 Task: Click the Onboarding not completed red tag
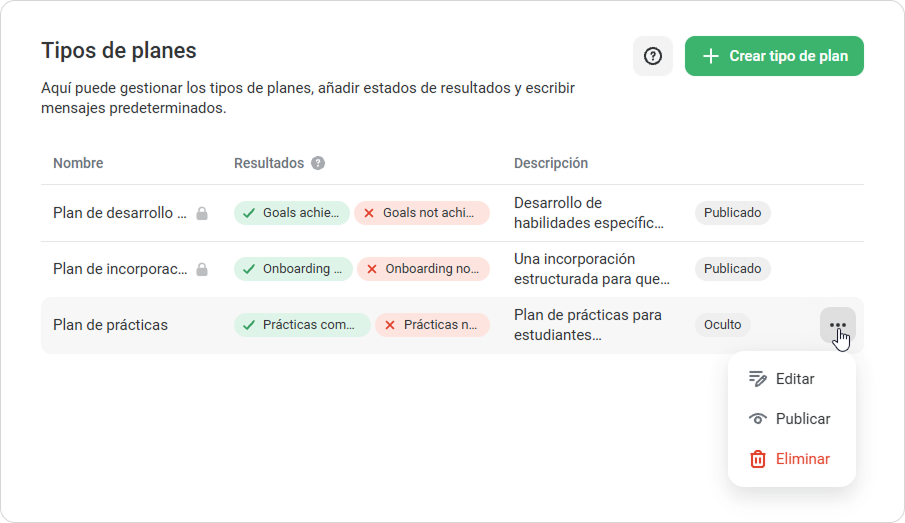coord(423,269)
